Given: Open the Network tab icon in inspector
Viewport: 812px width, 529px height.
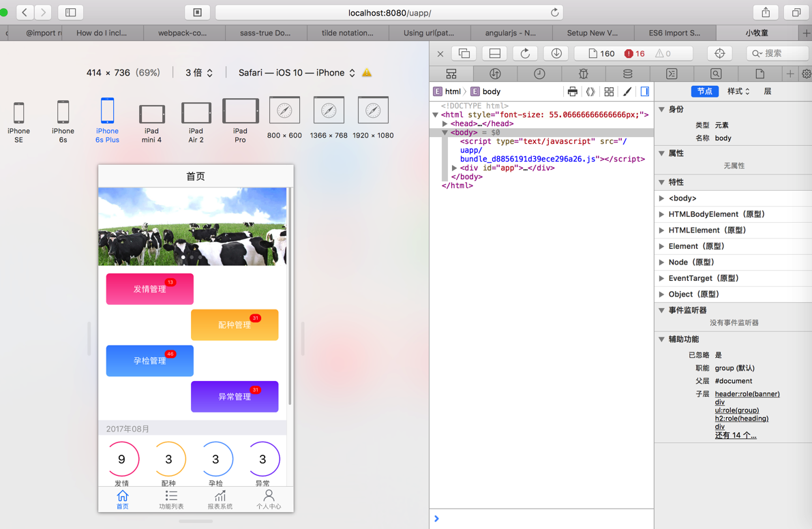Looking at the screenshot, I should pos(495,74).
